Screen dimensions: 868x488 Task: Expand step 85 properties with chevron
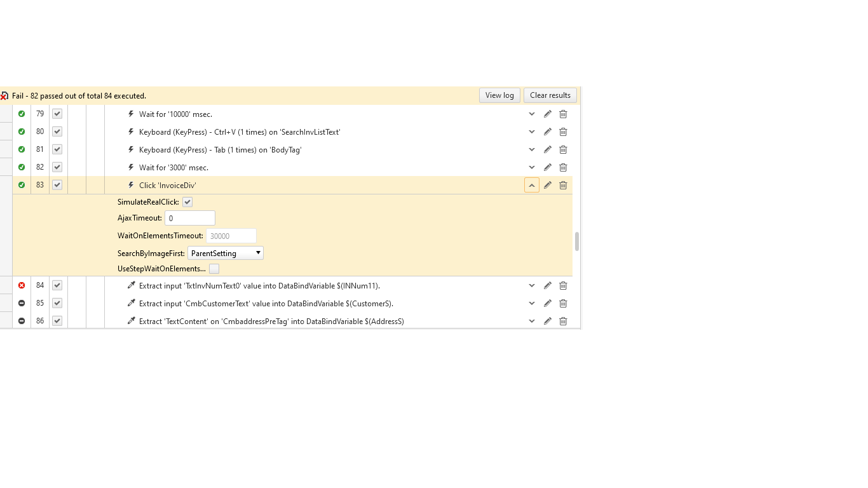coord(532,304)
